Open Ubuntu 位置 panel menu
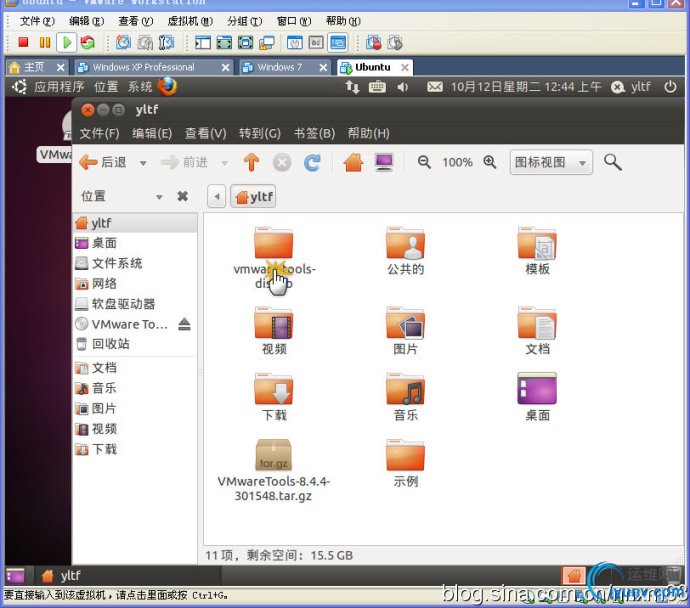690x608 pixels. pyautogui.click(x=106, y=87)
